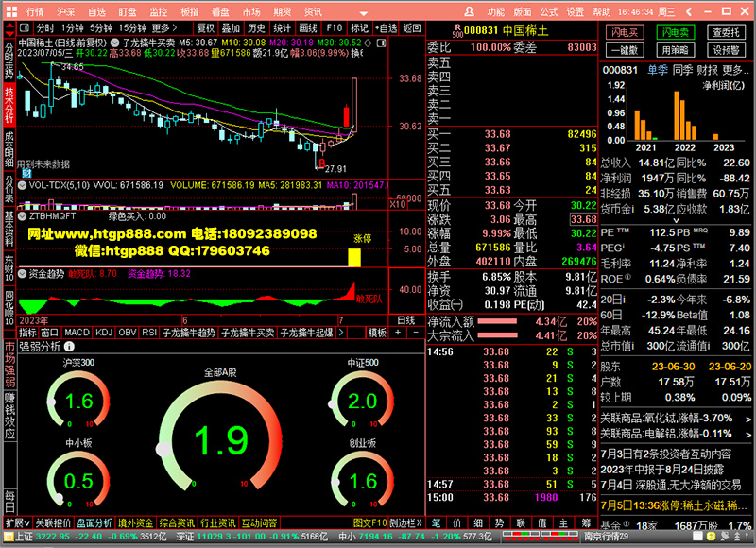Toggle the ZTBHMQFT indicator circle button
This screenshot has width=756, height=548.
22,216
